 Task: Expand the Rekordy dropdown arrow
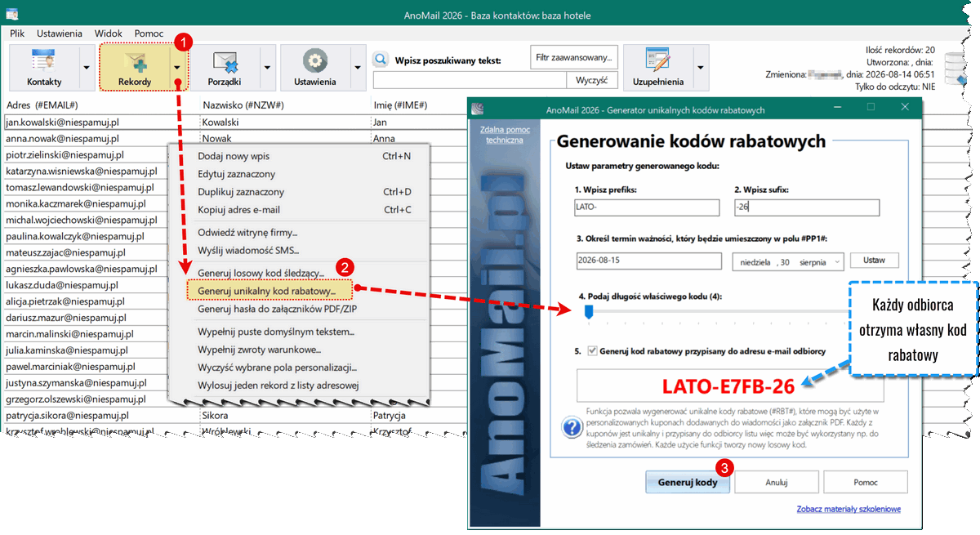178,68
